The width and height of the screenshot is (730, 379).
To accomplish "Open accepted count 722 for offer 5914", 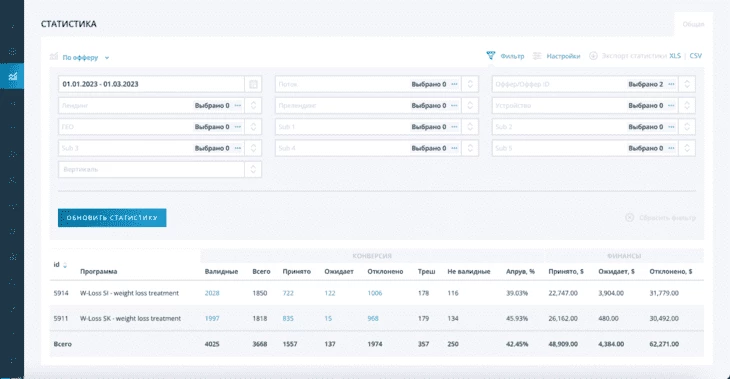I will 288,293.
